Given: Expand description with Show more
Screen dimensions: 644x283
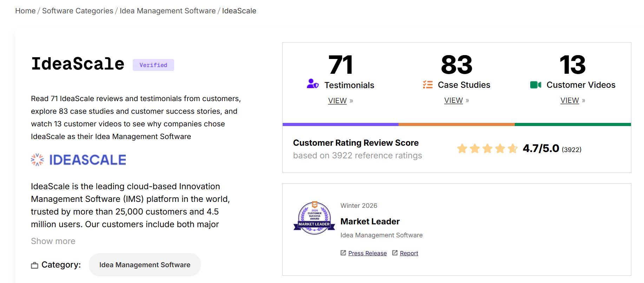Looking at the screenshot, I should (x=53, y=241).
